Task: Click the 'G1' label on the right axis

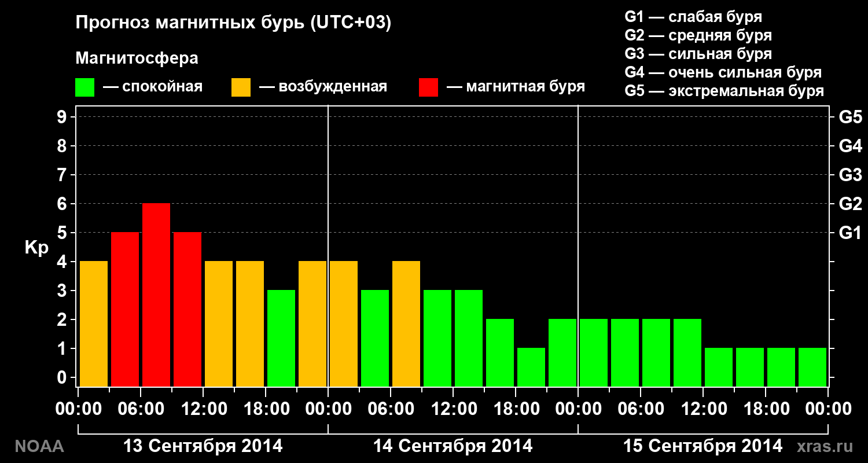Action: coord(850,233)
